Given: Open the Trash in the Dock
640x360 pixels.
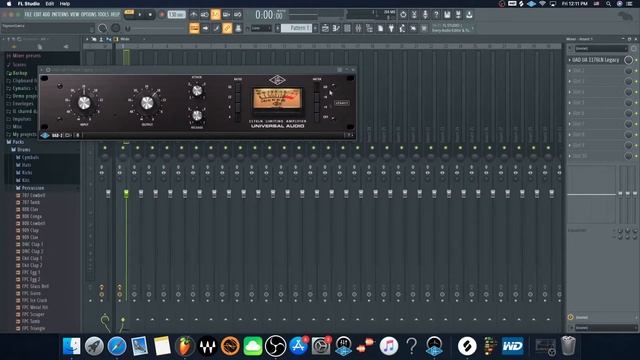Looking at the screenshot, I should click(x=568, y=346).
